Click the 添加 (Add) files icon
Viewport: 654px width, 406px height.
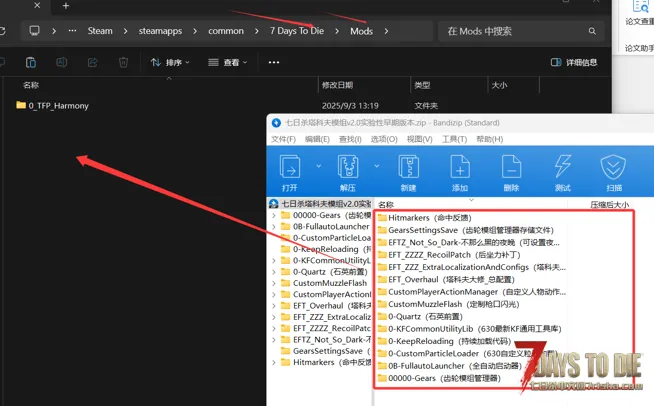[459, 172]
